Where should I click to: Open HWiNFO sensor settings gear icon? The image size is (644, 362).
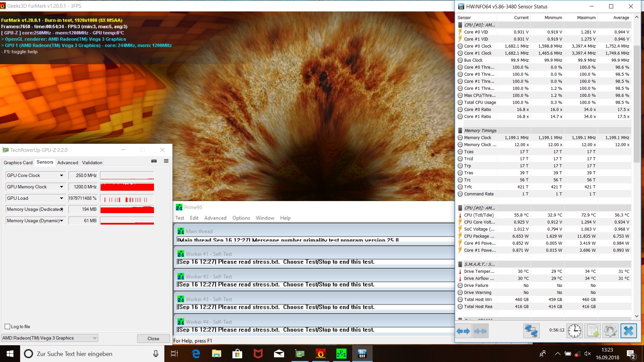[x=610, y=331]
